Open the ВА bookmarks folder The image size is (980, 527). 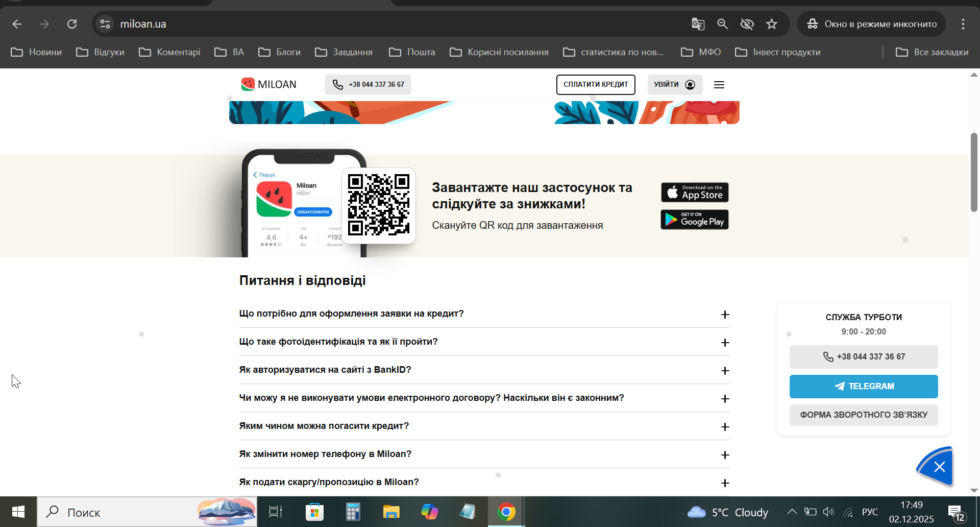point(229,52)
